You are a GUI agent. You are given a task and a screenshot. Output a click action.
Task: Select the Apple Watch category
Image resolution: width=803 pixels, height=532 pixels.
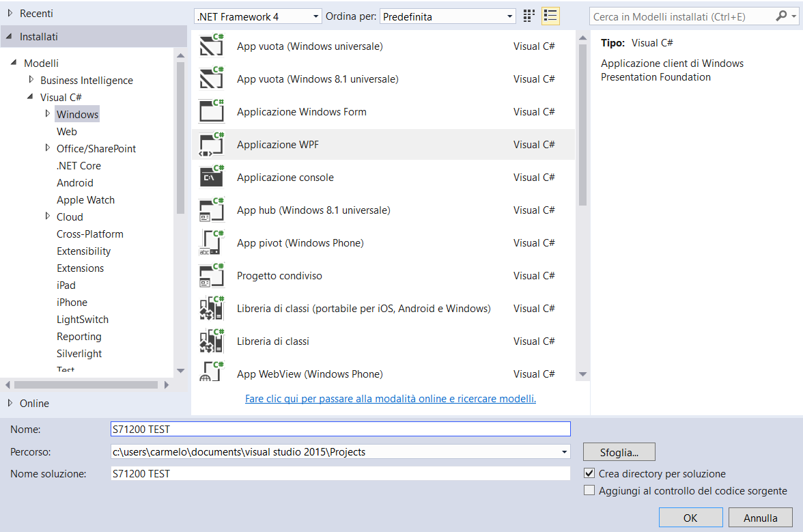point(85,199)
